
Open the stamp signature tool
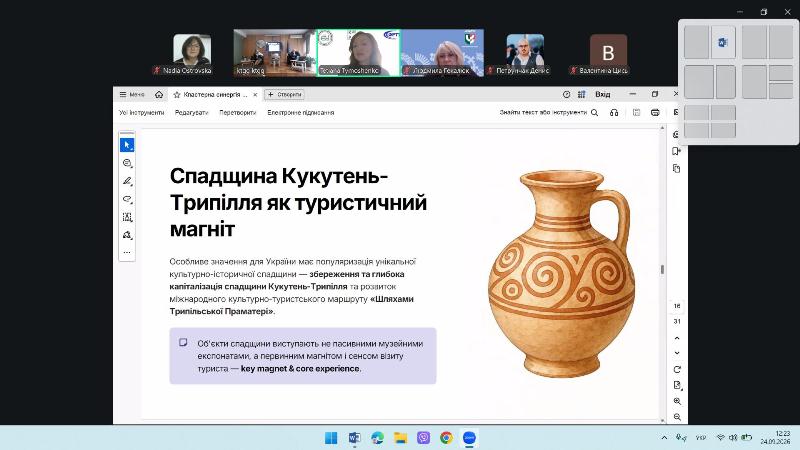coord(127,235)
